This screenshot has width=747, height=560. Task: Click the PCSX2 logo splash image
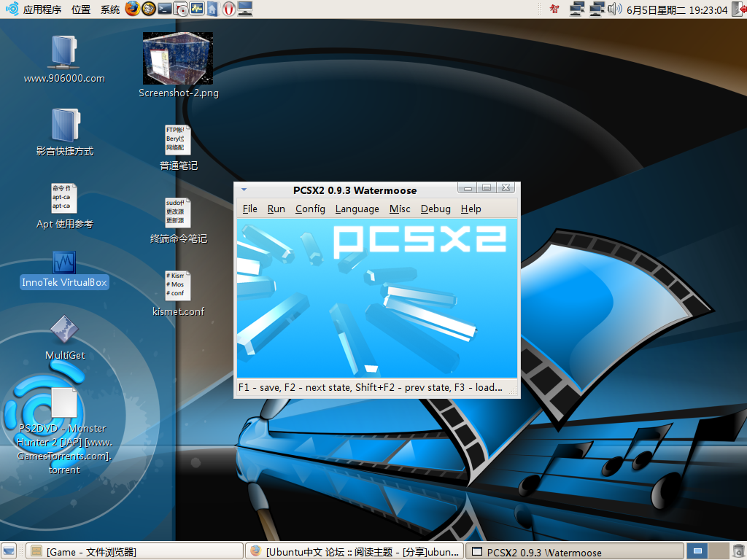pyautogui.click(x=377, y=298)
